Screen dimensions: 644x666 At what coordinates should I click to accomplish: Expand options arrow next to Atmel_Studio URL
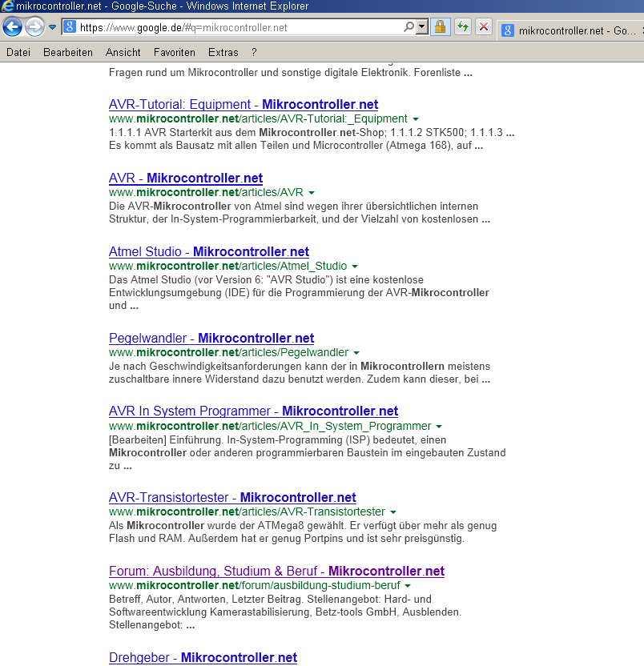tap(355, 267)
